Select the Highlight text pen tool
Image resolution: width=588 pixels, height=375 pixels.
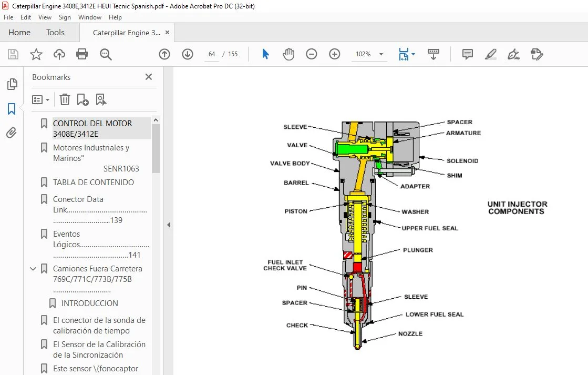pos(490,54)
